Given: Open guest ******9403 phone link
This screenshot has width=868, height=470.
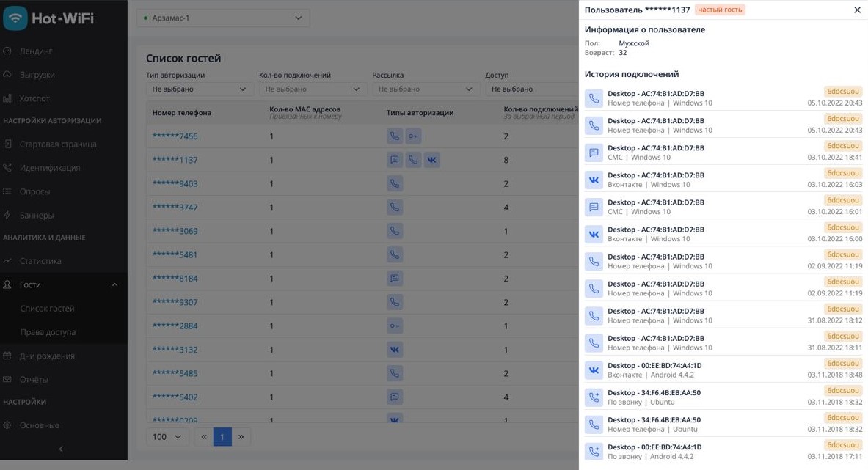Looking at the screenshot, I should click(175, 183).
